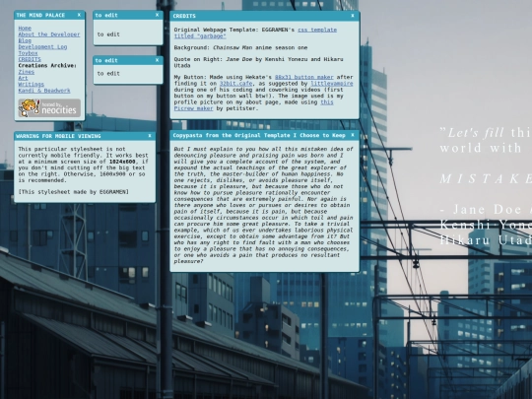The height and width of the screenshot is (399, 532).
Task: Click 'Quote on Right: Jane Doe' line
Action: click(258, 62)
